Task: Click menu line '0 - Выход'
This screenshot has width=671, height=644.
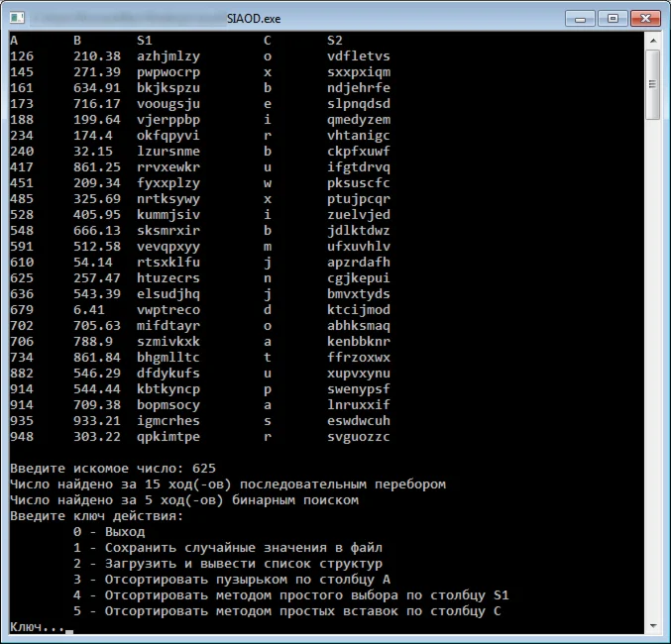Action: pyautogui.click(x=109, y=532)
